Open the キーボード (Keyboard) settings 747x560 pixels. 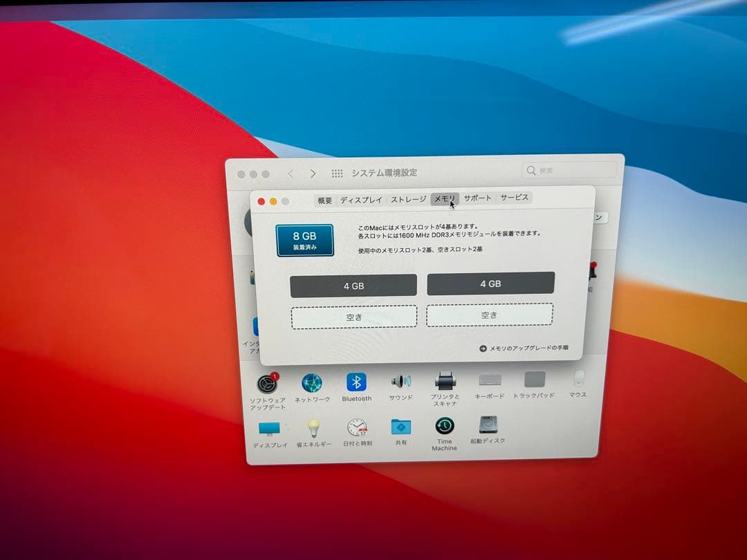click(x=491, y=381)
